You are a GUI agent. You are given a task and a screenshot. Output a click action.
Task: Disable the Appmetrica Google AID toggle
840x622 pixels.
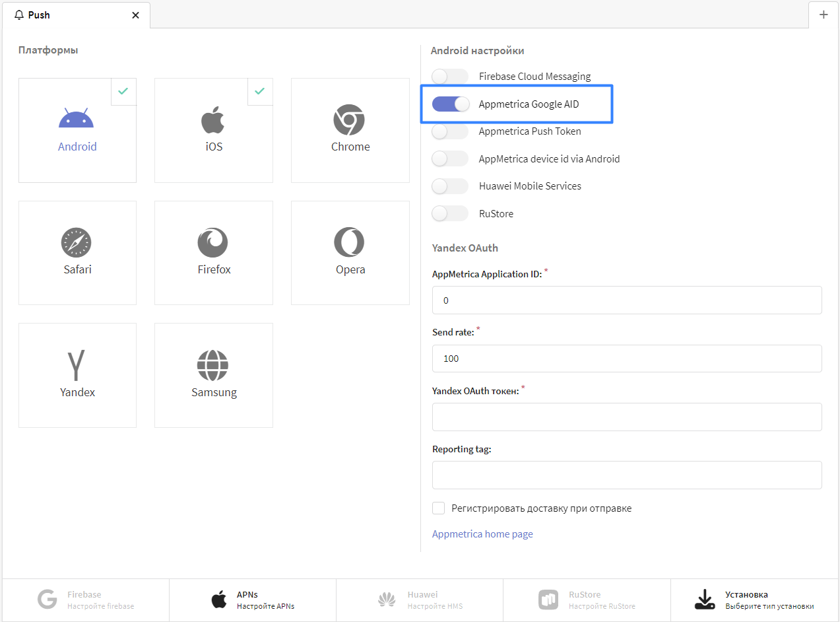coord(450,104)
